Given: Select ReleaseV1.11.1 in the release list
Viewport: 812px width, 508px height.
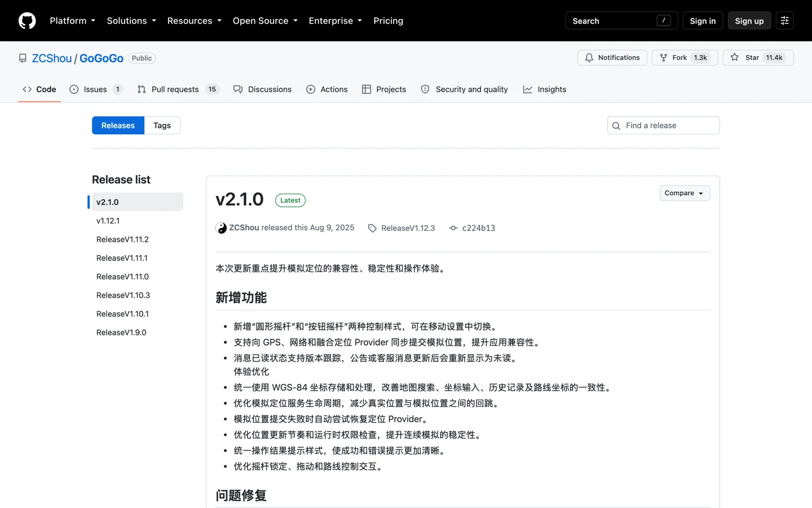Looking at the screenshot, I should [138, 258].
